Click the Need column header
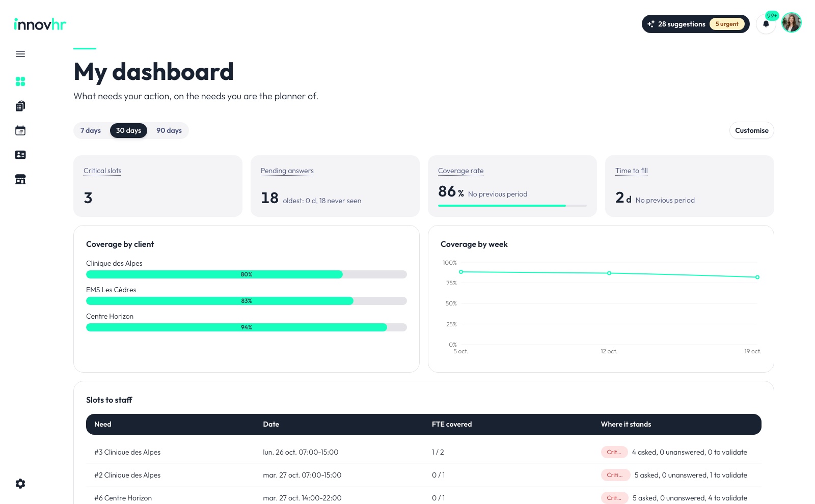The image size is (815, 504). coord(103,424)
